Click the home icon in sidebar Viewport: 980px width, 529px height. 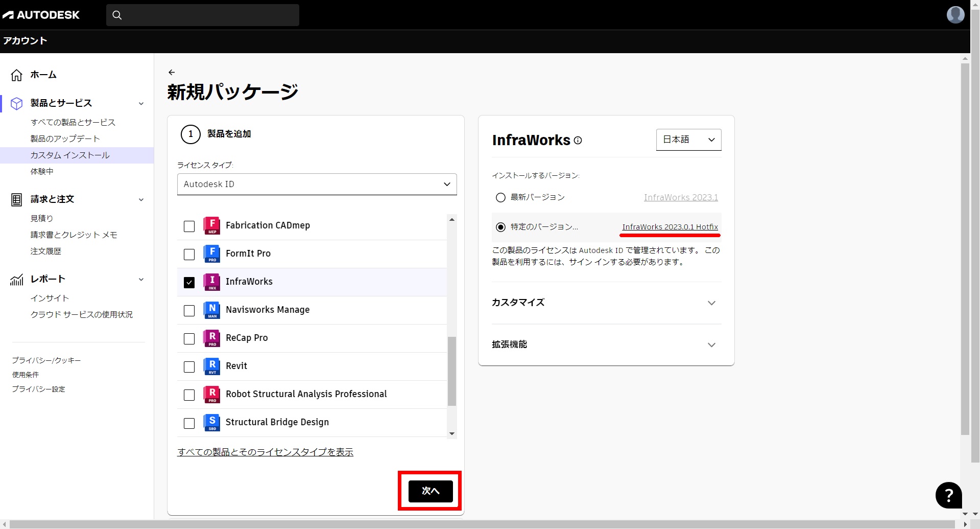click(x=17, y=75)
